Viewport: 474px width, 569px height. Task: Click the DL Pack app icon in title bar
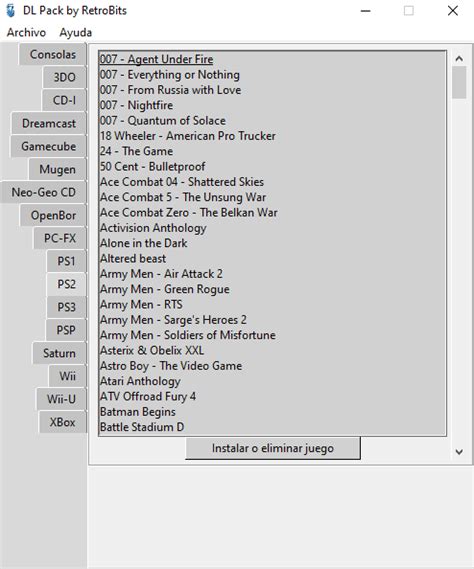11,11
